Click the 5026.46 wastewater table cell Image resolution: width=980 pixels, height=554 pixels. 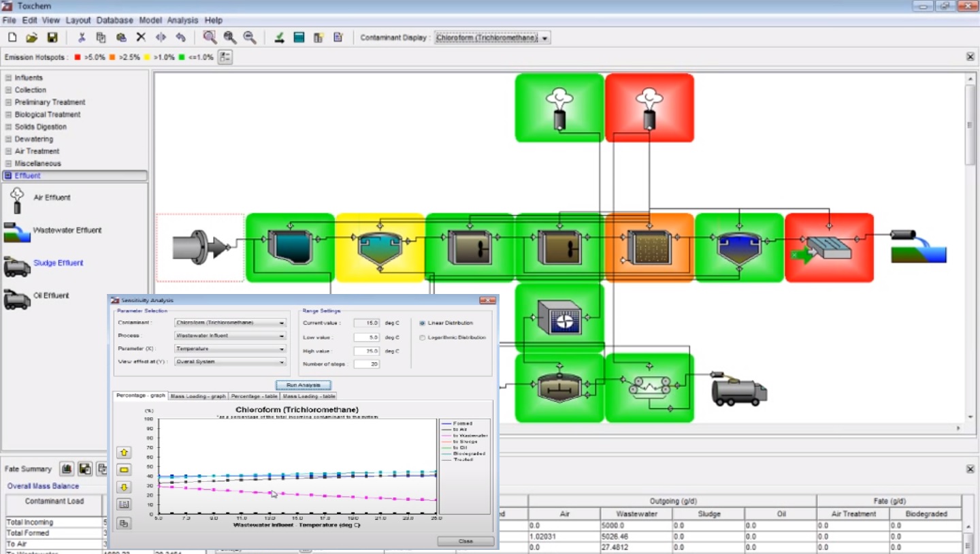click(x=635, y=536)
